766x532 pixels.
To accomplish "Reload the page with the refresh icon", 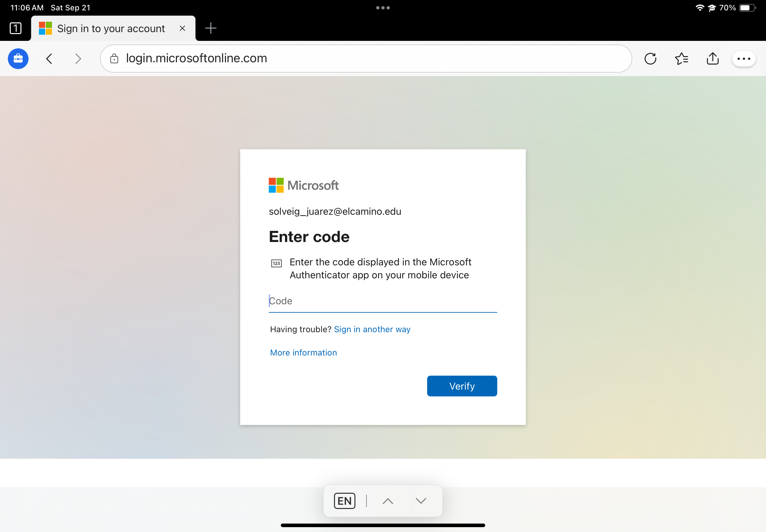I will [x=650, y=59].
